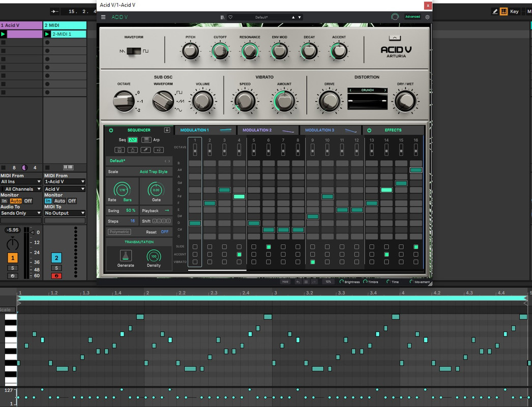Set track 1 Monitor to In

4,201
